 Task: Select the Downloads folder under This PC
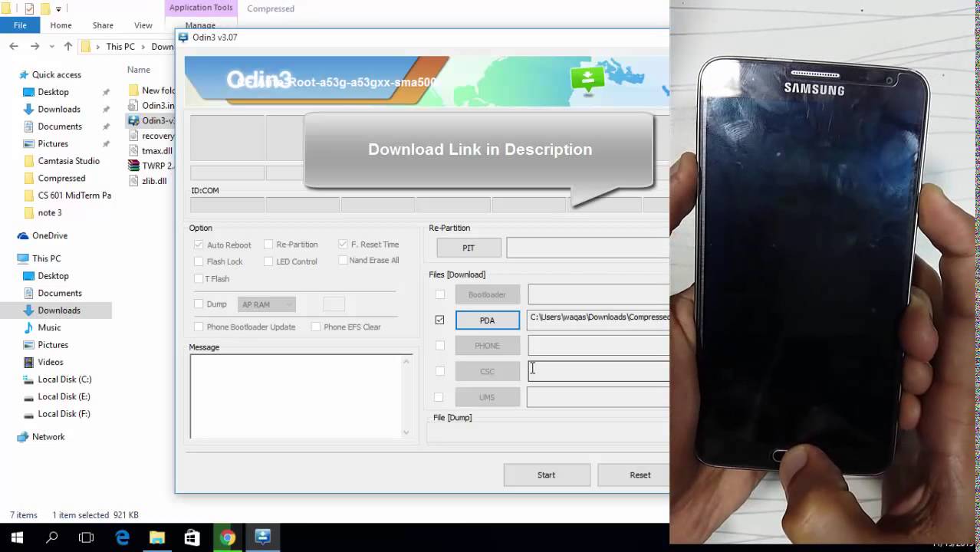pos(59,310)
